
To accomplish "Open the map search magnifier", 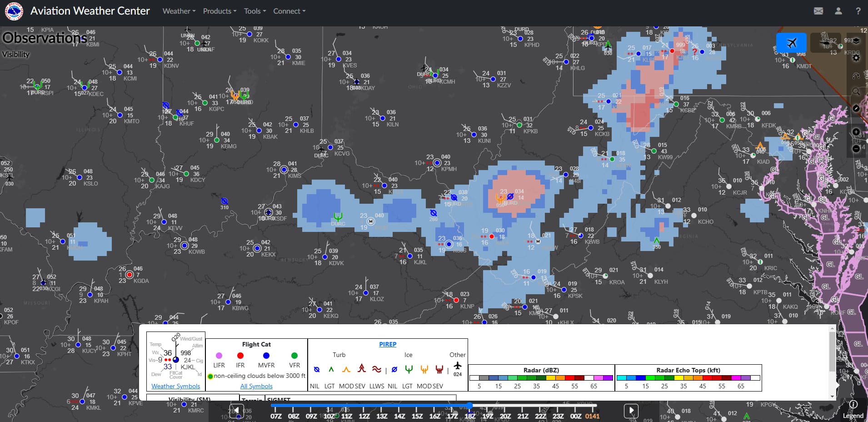I will point(856,92).
